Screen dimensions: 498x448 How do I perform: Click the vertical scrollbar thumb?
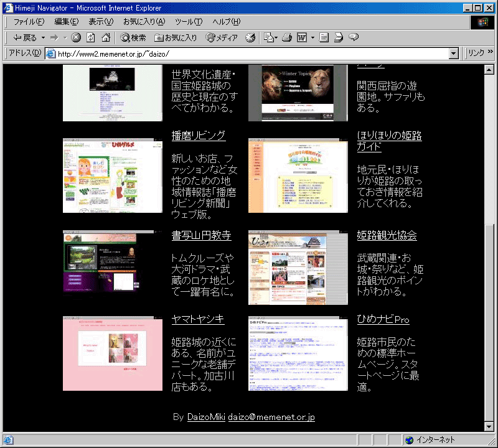click(489, 322)
